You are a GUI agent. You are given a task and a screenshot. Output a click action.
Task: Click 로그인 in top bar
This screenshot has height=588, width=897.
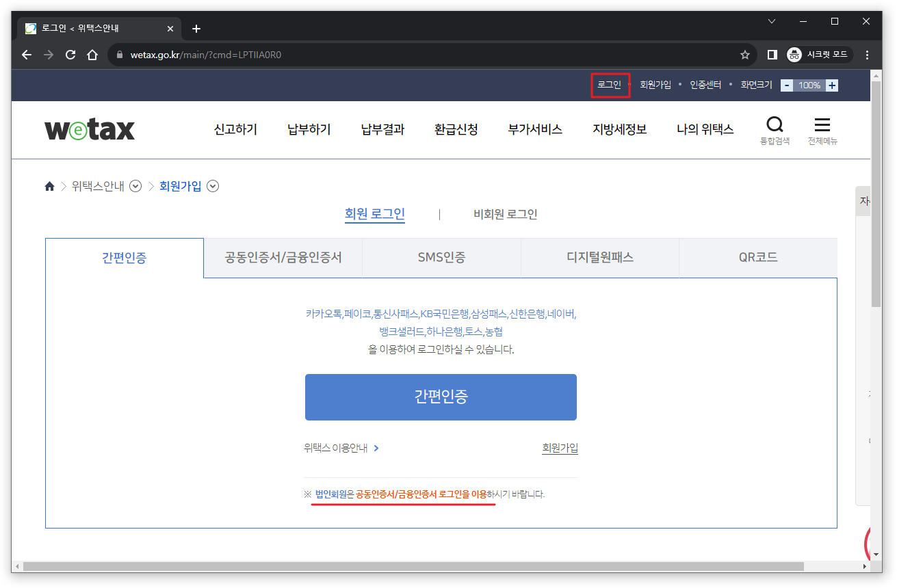(x=610, y=85)
